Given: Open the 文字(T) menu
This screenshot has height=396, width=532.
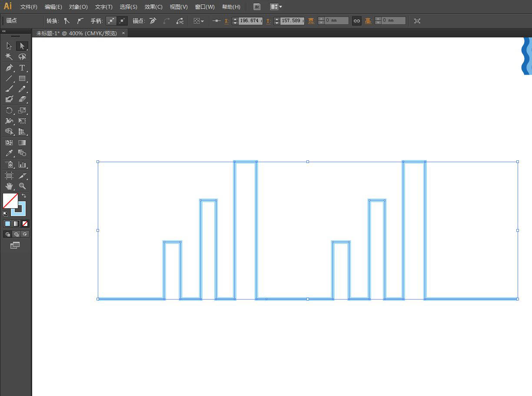Looking at the screenshot, I should point(103,7).
